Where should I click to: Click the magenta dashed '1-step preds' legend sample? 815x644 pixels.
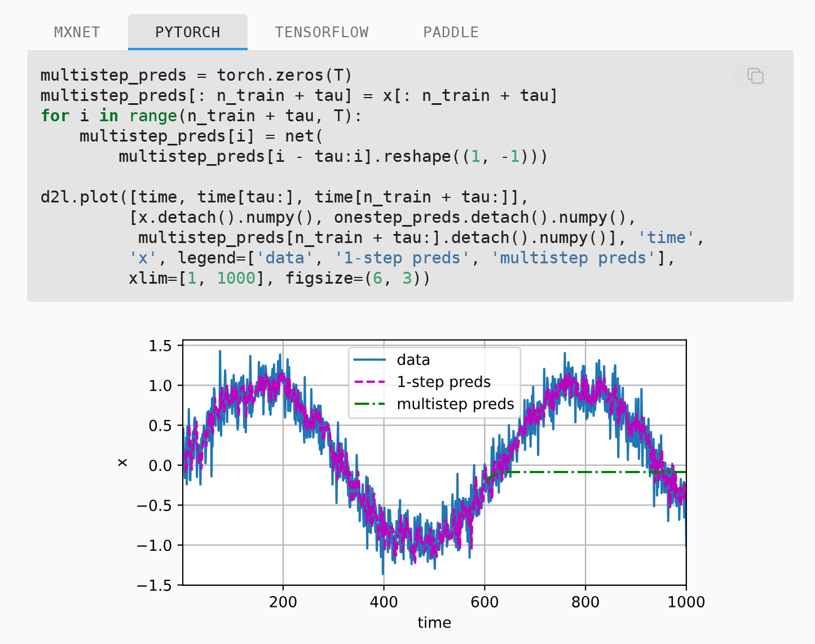pyautogui.click(x=369, y=382)
